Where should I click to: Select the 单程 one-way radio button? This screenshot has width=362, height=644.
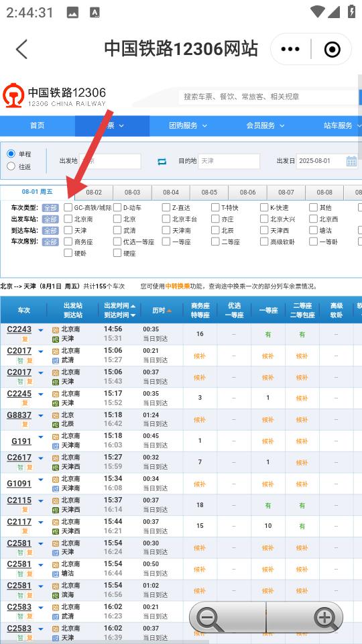(11, 154)
